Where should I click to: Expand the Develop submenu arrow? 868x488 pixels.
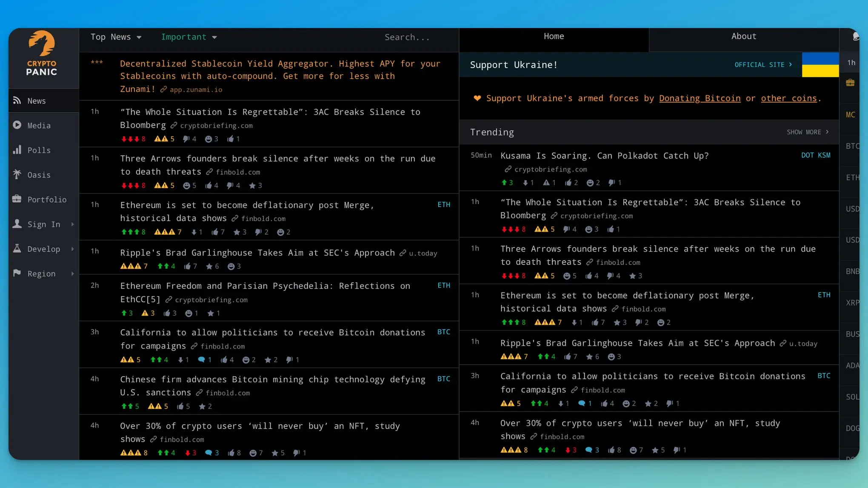pyautogui.click(x=72, y=249)
